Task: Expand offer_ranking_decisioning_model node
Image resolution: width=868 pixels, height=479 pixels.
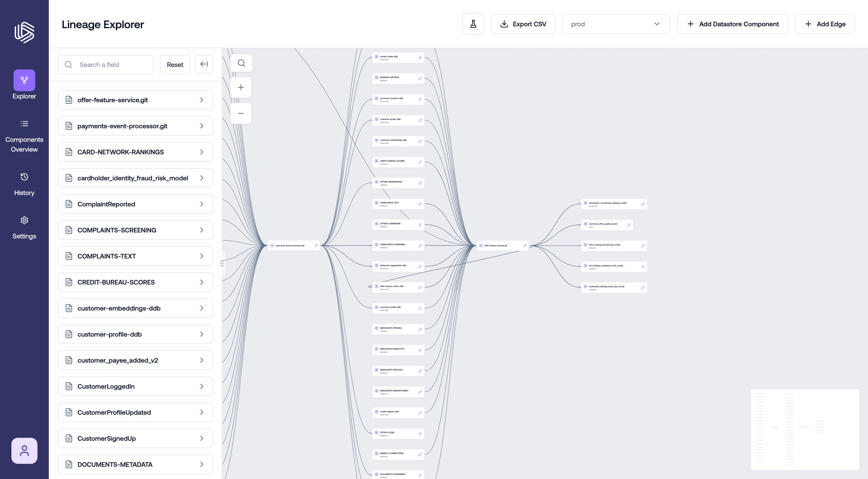Action: tap(643, 246)
